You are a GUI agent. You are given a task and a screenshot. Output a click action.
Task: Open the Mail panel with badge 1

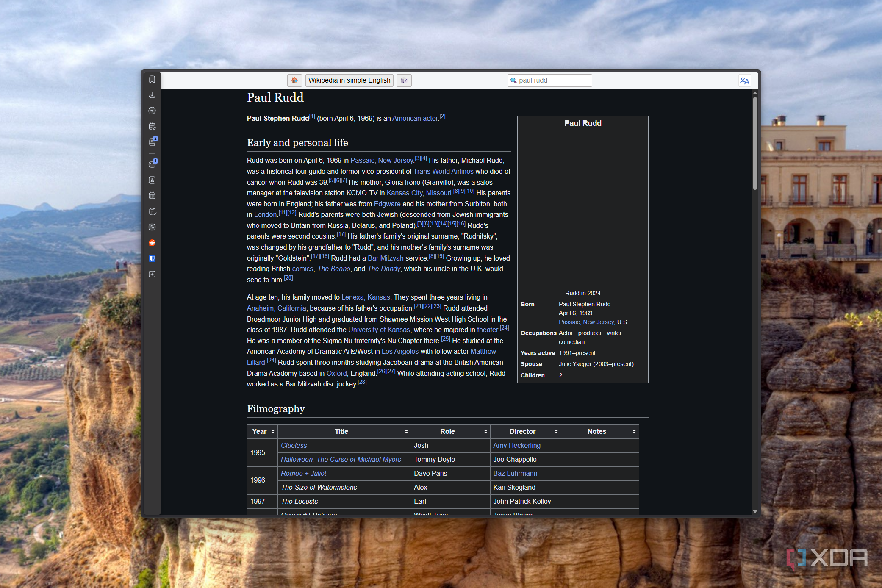(x=152, y=164)
